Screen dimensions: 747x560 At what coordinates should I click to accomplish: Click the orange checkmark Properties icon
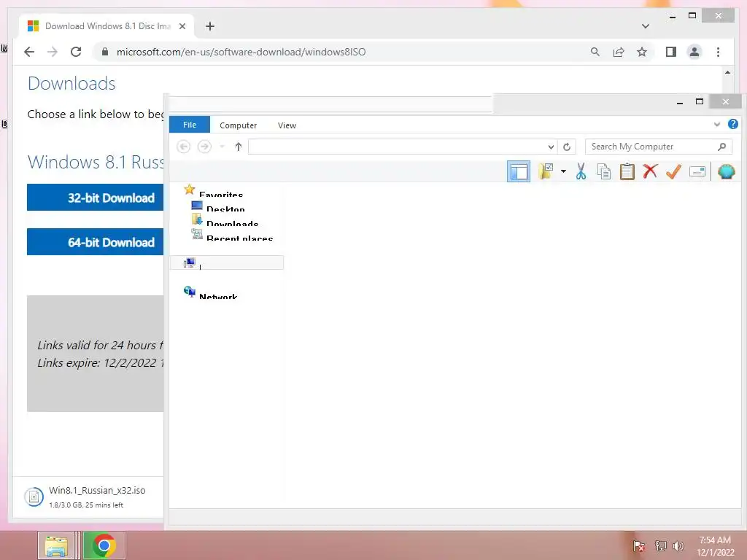[673, 171]
